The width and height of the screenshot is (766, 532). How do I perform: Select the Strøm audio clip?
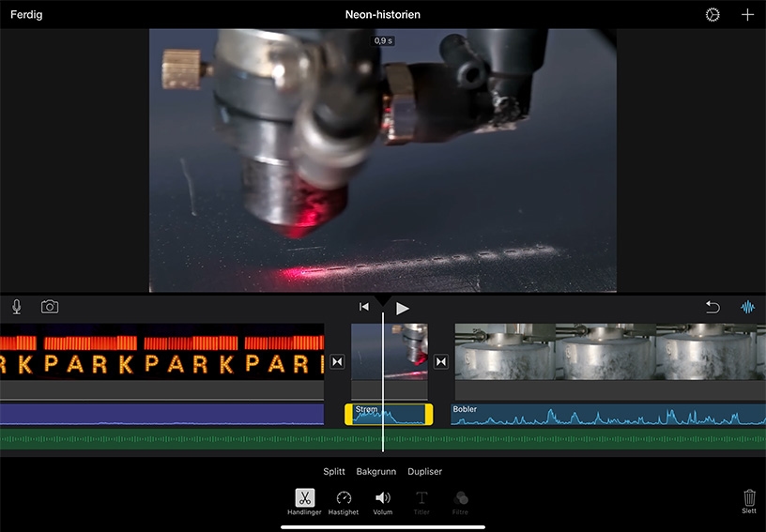pos(389,415)
